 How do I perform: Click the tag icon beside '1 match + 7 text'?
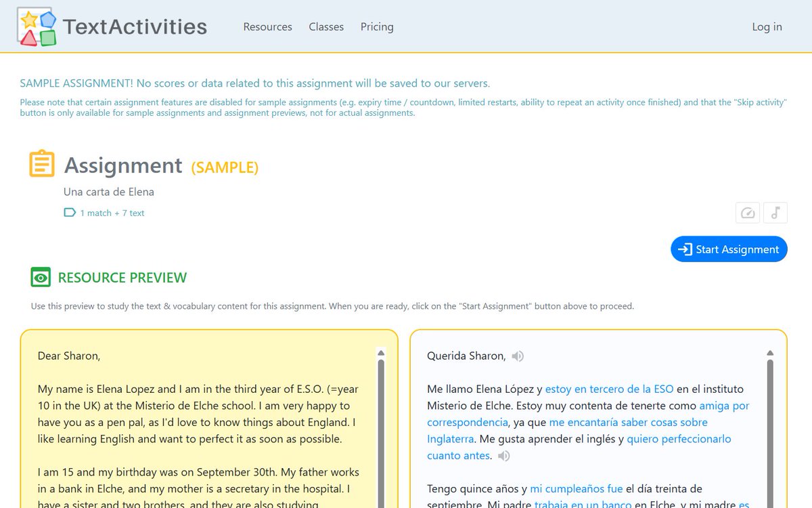click(69, 212)
